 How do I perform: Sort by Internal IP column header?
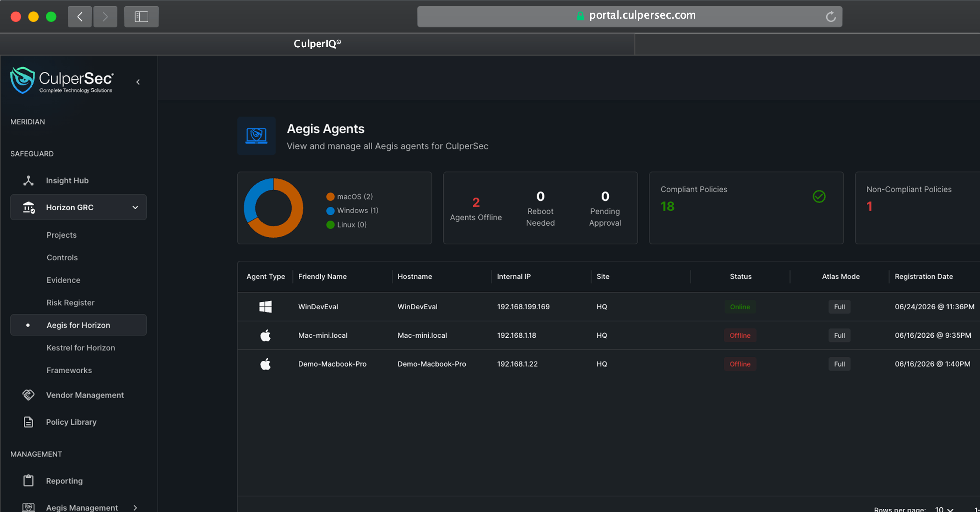tap(514, 277)
